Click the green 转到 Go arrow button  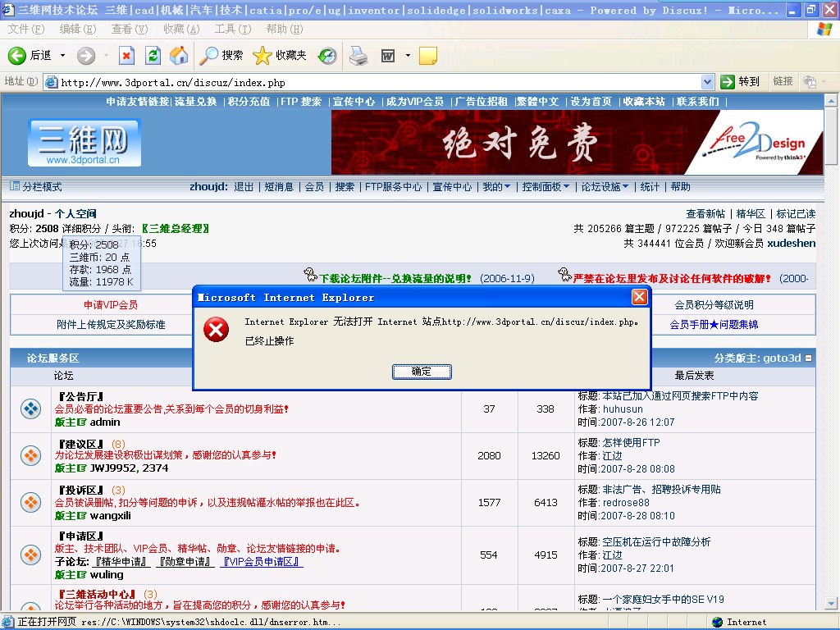point(728,81)
